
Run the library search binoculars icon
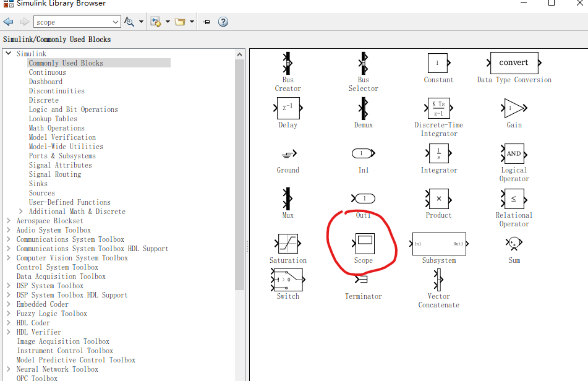click(129, 22)
